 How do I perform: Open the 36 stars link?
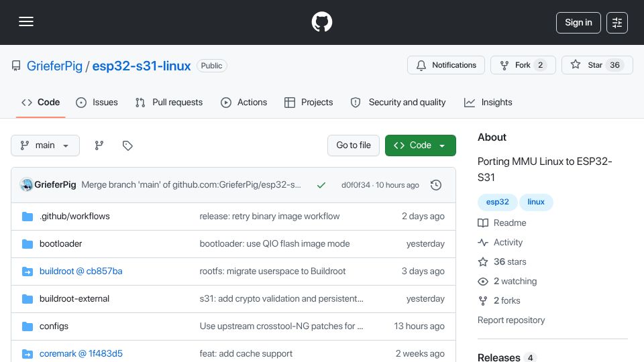tap(502, 262)
